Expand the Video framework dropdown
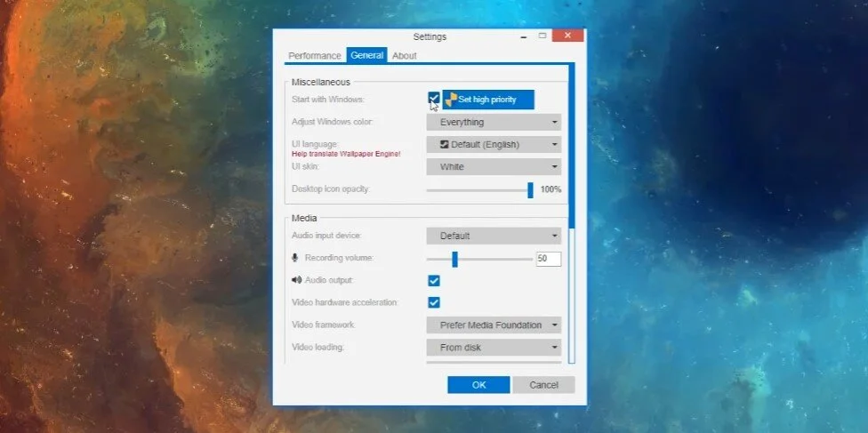The image size is (868, 433). point(494,325)
